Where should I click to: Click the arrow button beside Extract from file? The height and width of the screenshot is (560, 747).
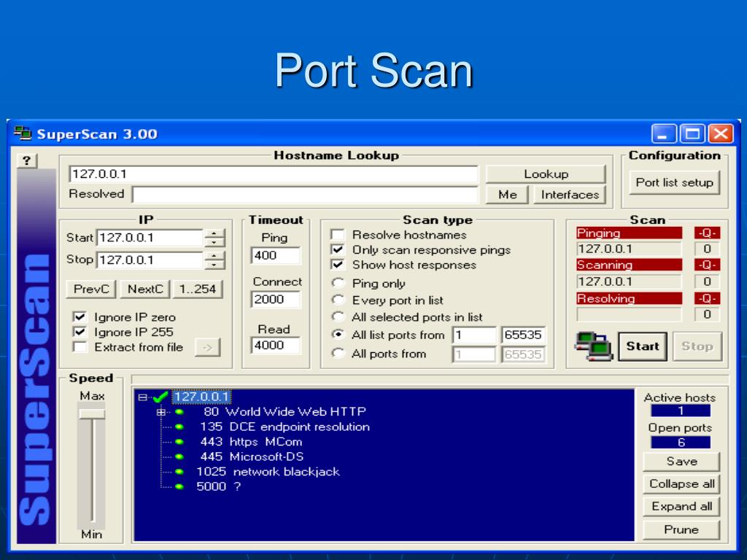coord(208,348)
